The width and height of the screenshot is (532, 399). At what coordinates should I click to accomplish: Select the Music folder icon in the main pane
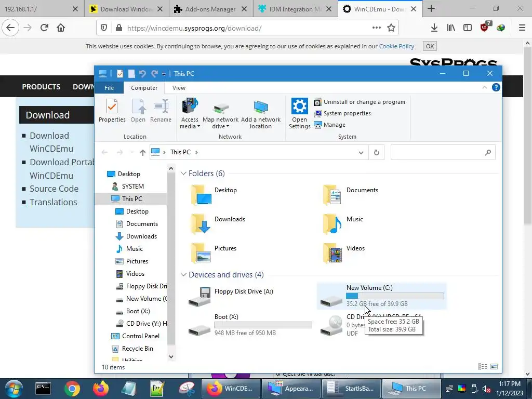tap(332, 224)
